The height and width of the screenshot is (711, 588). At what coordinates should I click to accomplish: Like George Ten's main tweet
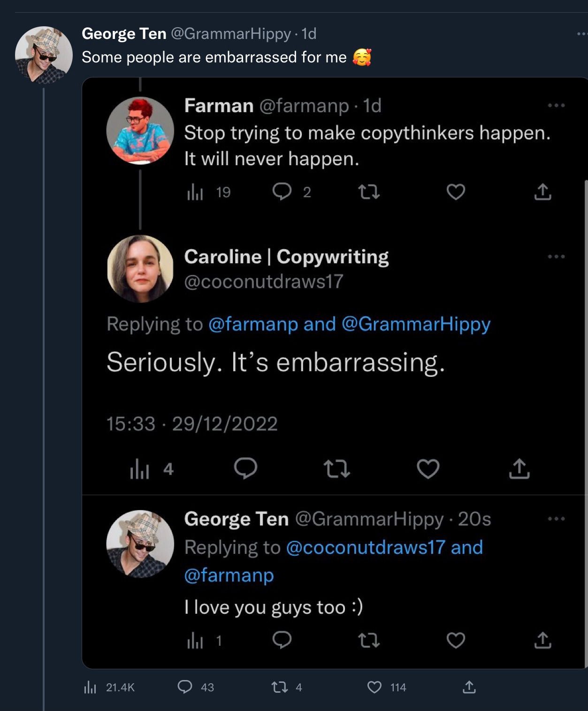point(374,688)
